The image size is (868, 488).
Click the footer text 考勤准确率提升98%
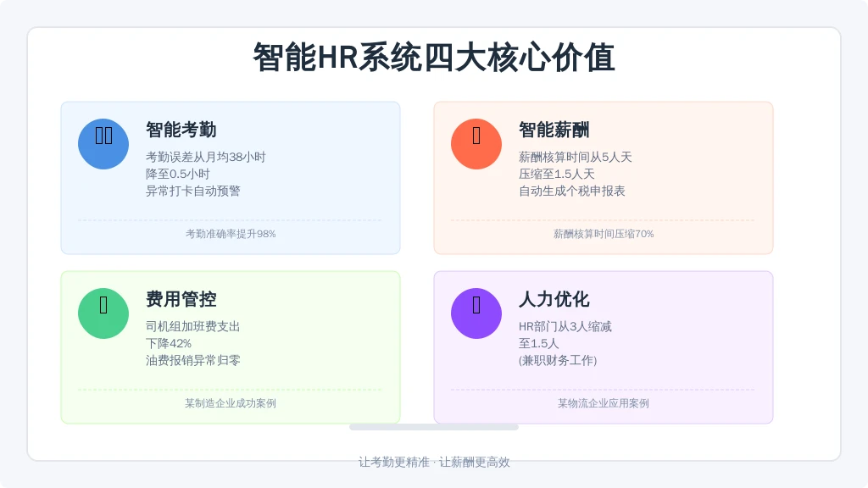231,234
